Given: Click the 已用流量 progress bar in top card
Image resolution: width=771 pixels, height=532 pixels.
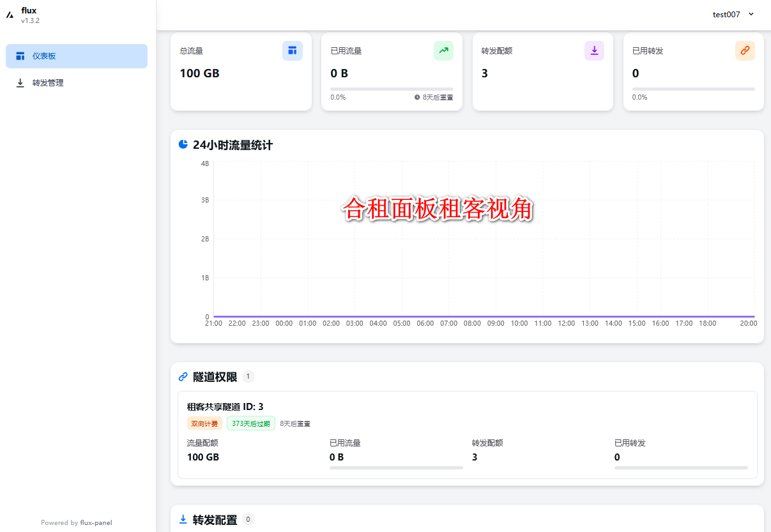Looking at the screenshot, I should pos(392,89).
